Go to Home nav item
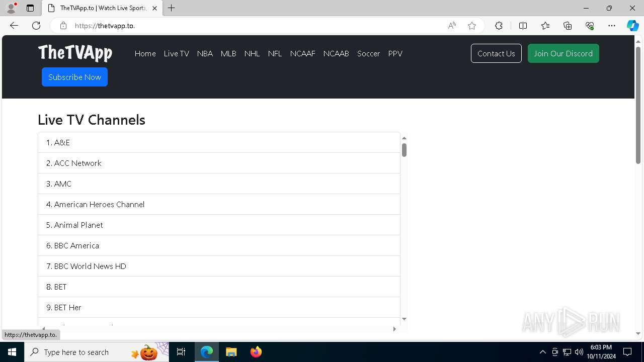Image resolution: width=644 pixels, height=362 pixels. [x=145, y=54]
